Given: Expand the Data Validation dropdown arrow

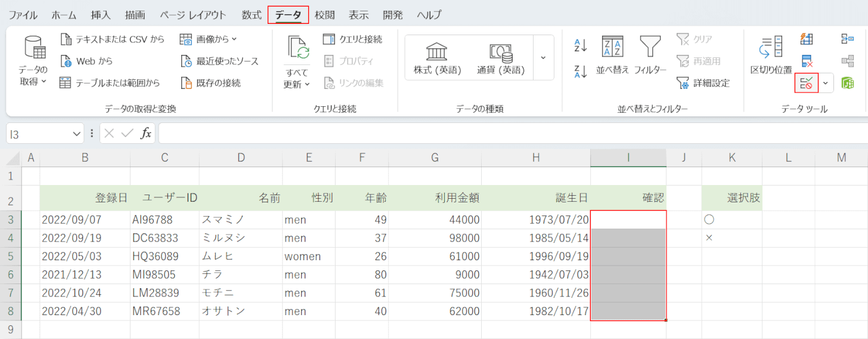Looking at the screenshot, I should [826, 83].
